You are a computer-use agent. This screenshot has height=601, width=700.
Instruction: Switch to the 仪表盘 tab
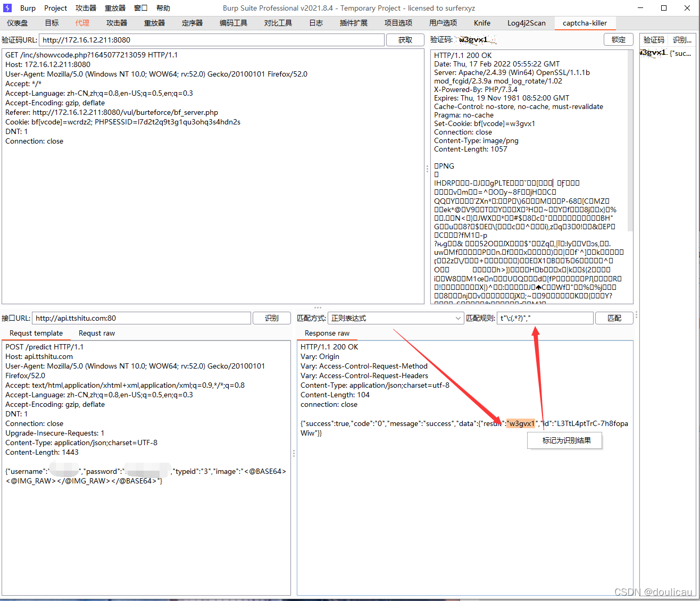click(x=18, y=23)
